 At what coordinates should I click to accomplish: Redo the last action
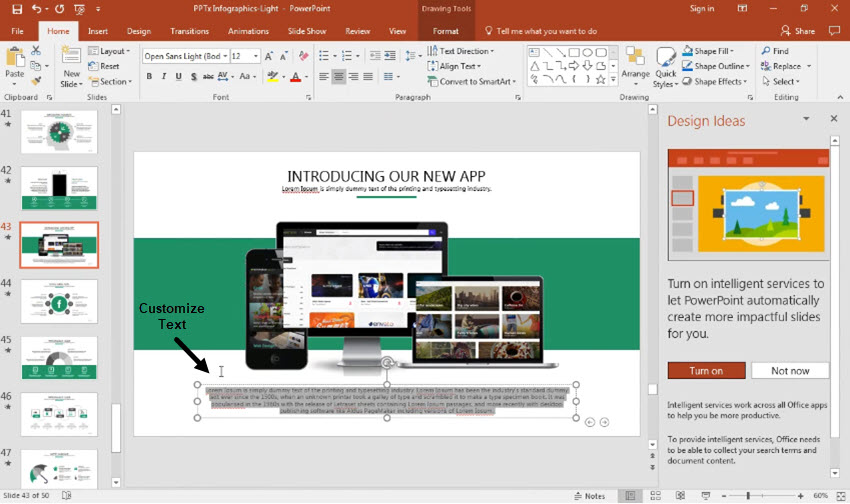[x=59, y=9]
